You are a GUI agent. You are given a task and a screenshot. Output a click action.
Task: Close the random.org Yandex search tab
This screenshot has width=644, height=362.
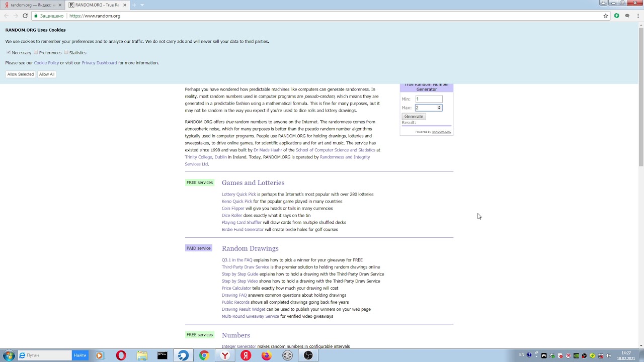point(60,5)
